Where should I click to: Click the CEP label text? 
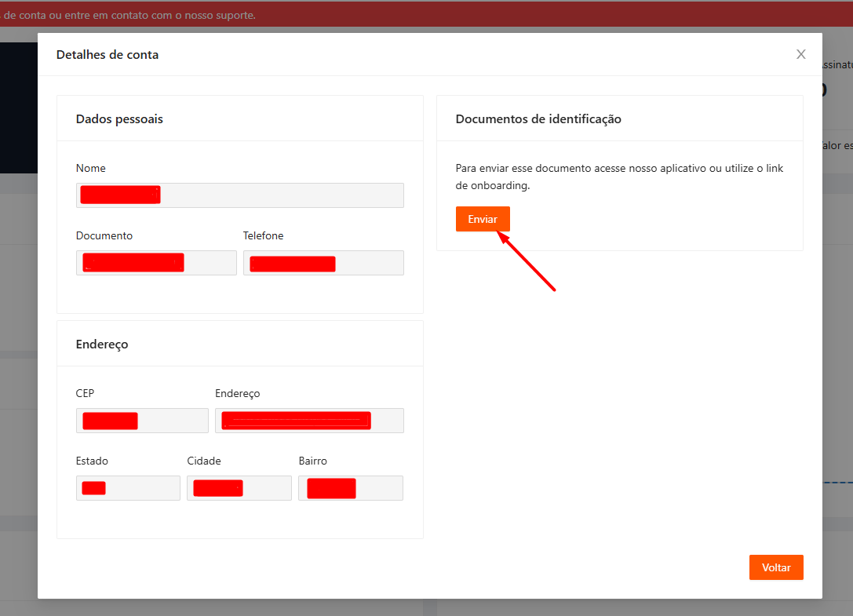coord(86,393)
